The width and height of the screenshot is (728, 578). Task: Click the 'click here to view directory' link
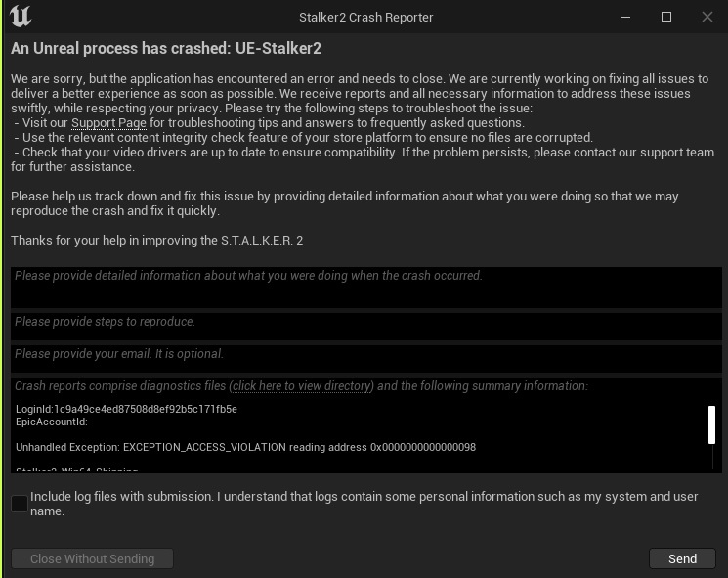(x=302, y=386)
